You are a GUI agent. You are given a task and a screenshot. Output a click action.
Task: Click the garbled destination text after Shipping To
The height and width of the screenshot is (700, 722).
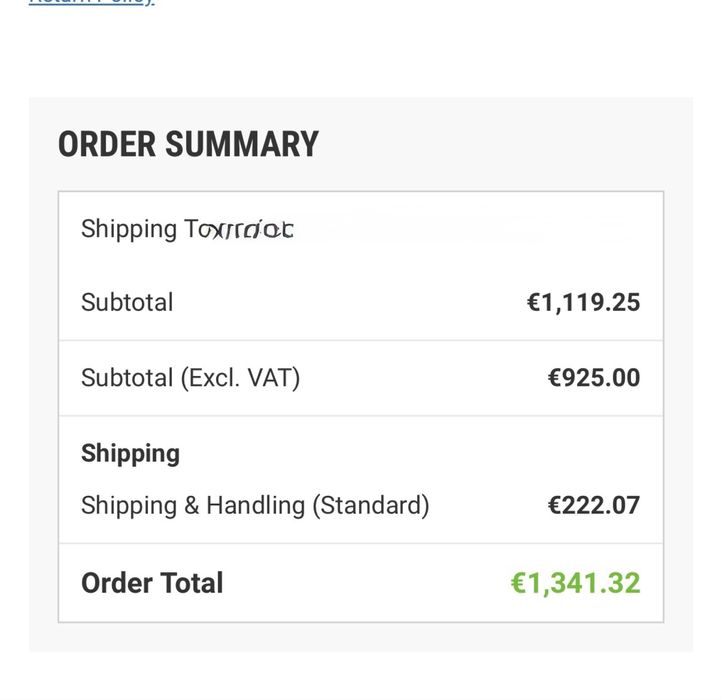[x=250, y=230]
